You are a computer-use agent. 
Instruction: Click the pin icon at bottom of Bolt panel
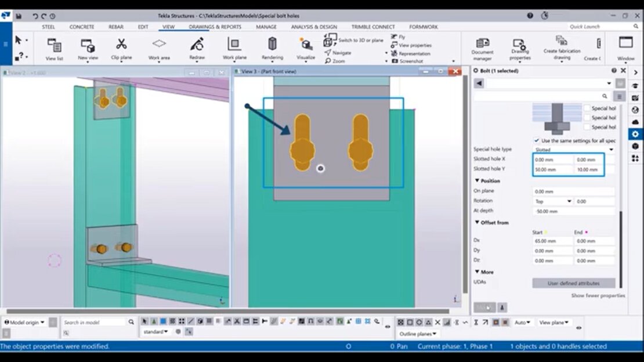tap(502, 307)
